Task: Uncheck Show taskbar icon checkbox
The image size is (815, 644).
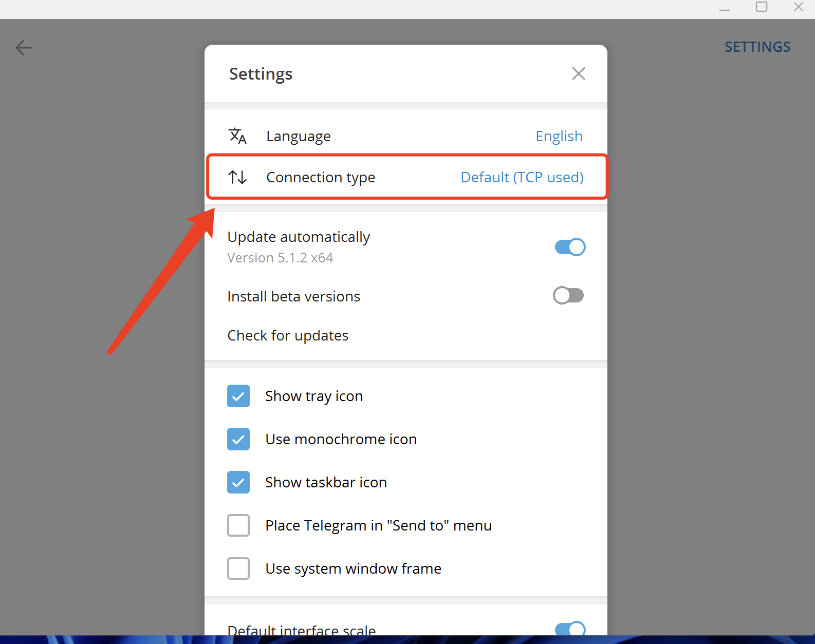Action: tap(238, 482)
